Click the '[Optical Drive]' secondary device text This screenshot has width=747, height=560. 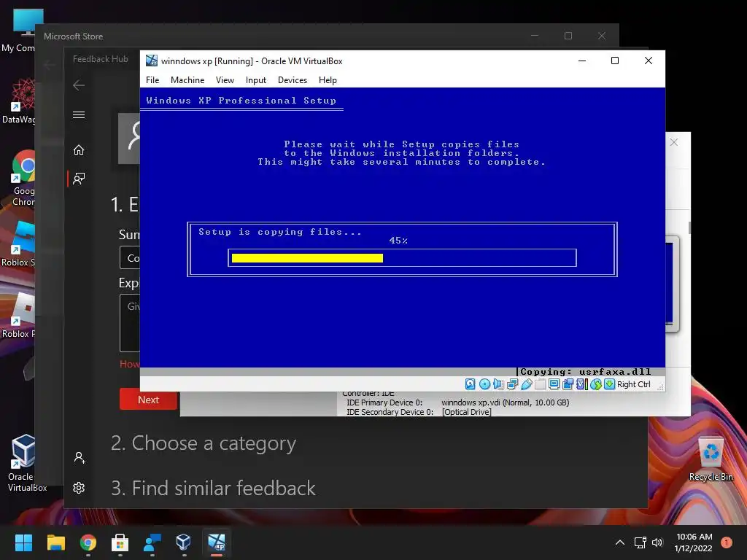466,412
